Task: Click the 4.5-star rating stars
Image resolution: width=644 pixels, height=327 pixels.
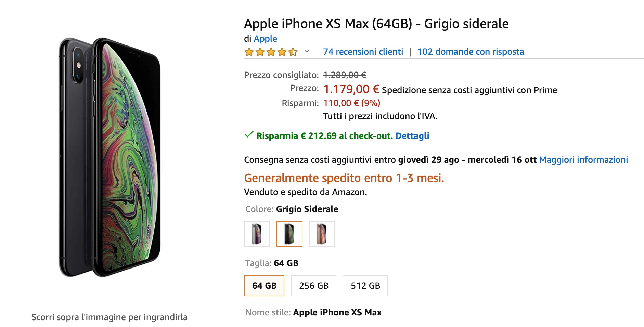Action: 270,52
